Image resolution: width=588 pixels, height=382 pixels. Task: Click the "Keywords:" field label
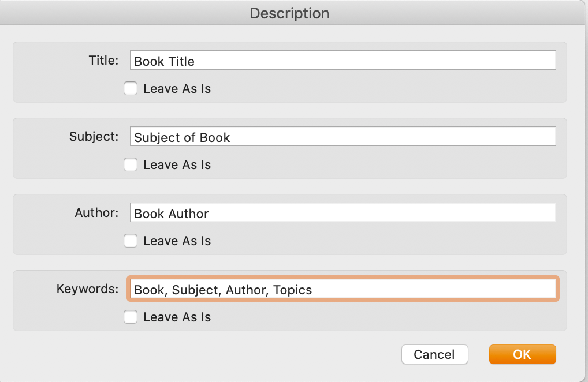tap(87, 289)
